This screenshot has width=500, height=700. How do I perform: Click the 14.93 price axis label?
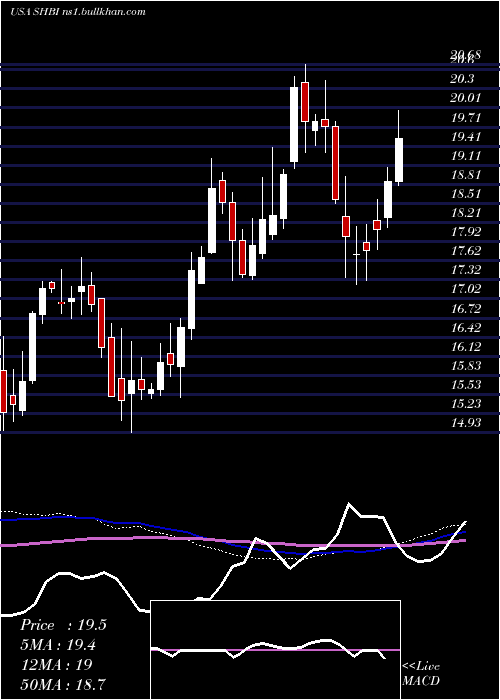pyautogui.click(x=466, y=422)
